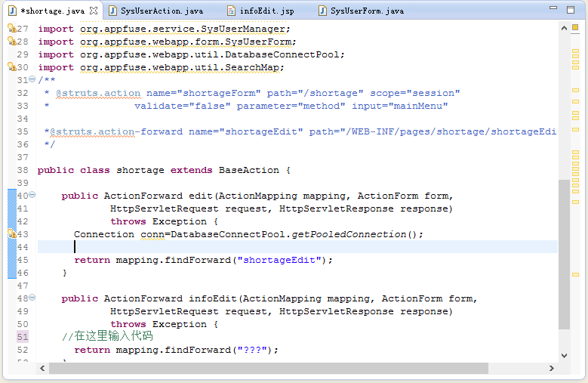This screenshot has width=588, height=383.
Task: Click the warning marker on line 30
Action: click(12, 66)
